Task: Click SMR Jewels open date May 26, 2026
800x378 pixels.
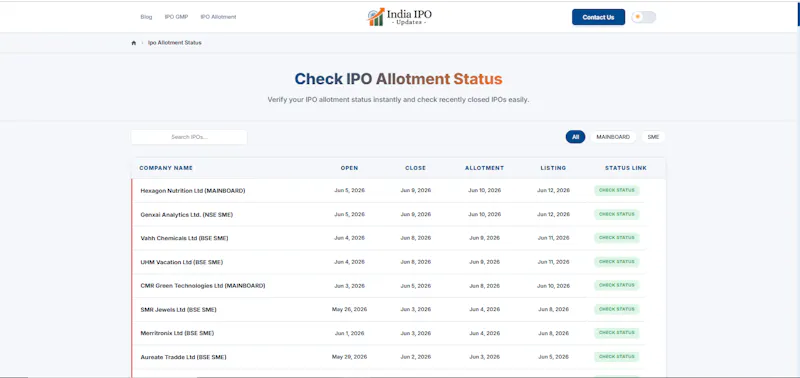Action: coord(349,310)
